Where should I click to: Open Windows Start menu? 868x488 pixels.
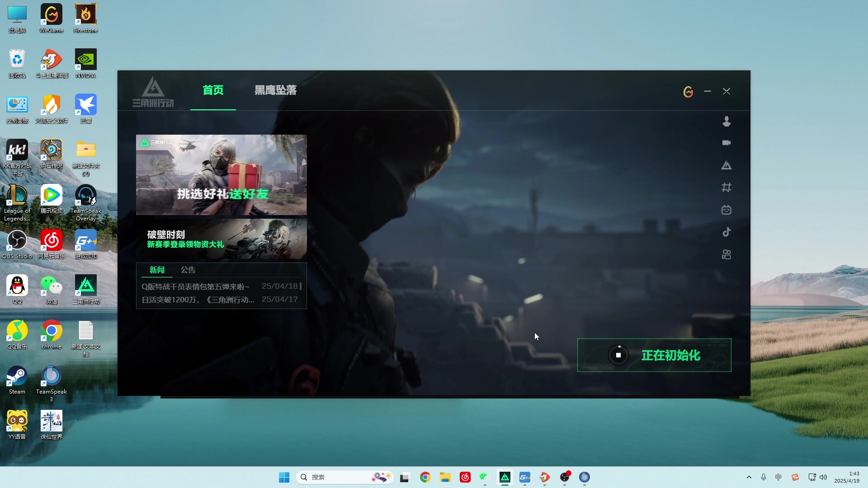click(284, 477)
